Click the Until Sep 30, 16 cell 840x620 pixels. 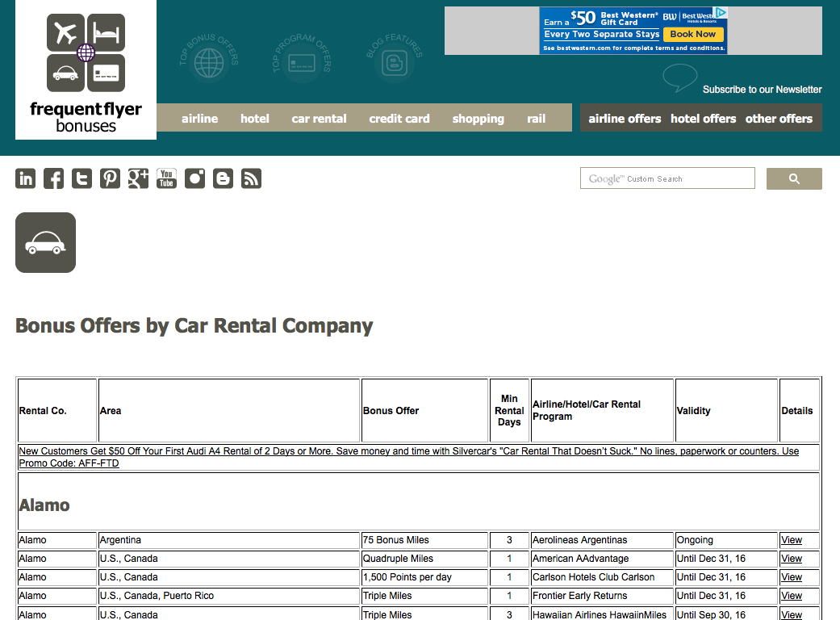(x=726, y=614)
